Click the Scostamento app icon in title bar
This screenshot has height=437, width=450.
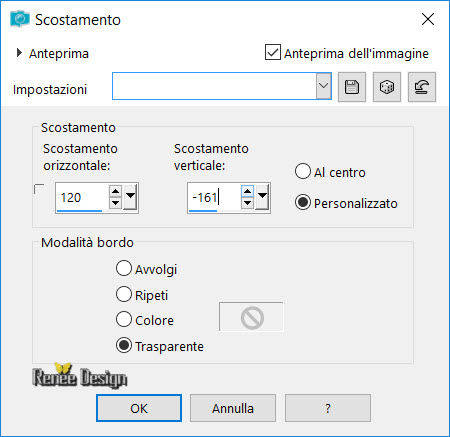click(20, 19)
